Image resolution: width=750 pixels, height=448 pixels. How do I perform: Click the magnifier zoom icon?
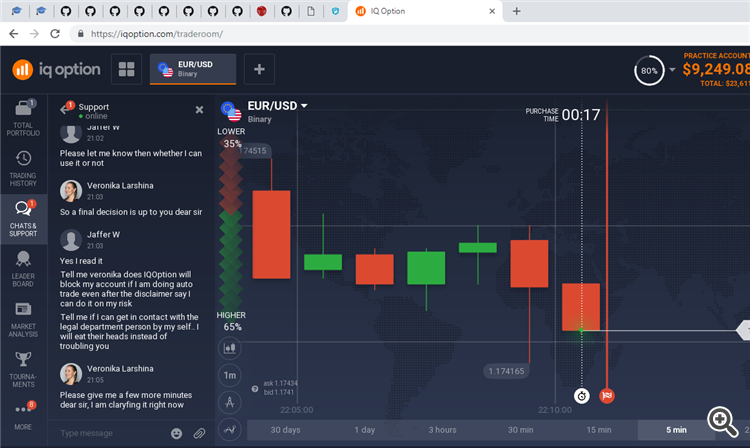(723, 422)
